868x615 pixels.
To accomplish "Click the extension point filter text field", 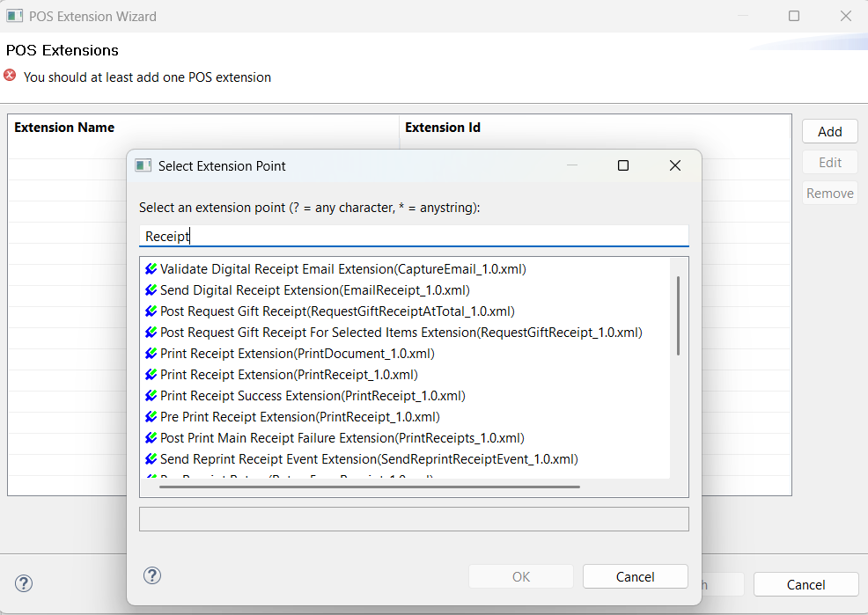I will 413,235.
